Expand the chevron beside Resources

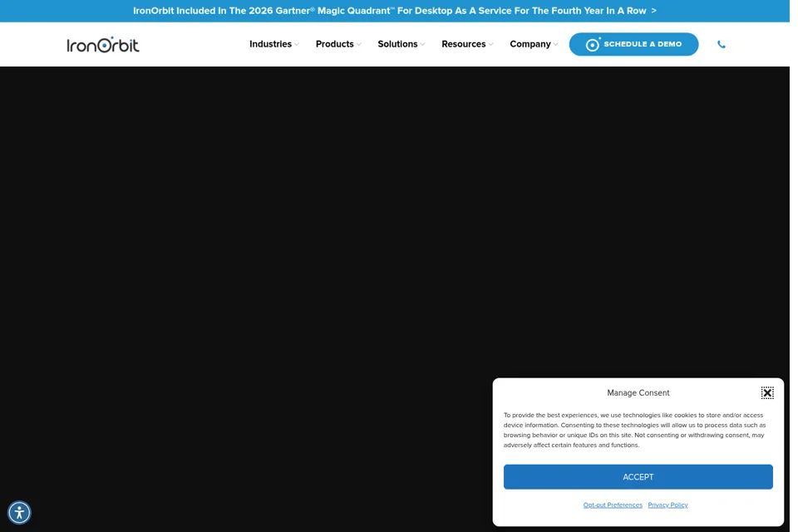point(490,45)
